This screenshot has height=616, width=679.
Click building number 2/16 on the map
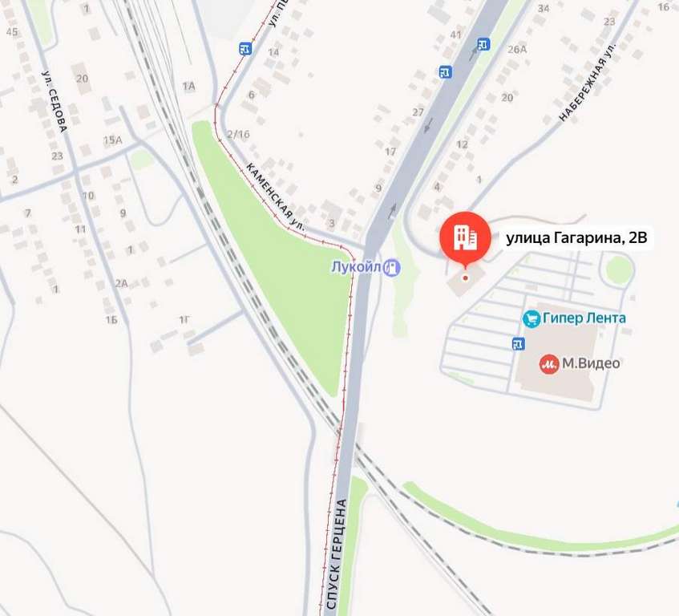click(x=239, y=134)
